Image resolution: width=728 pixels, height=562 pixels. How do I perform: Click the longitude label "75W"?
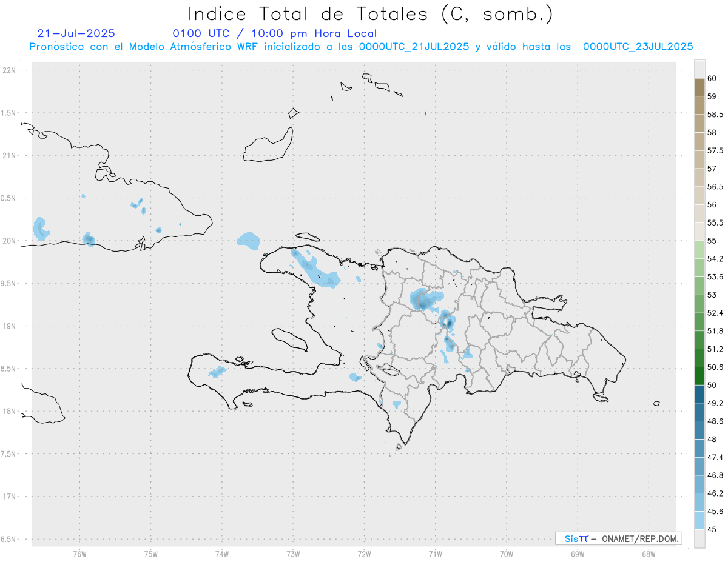(x=151, y=554)
